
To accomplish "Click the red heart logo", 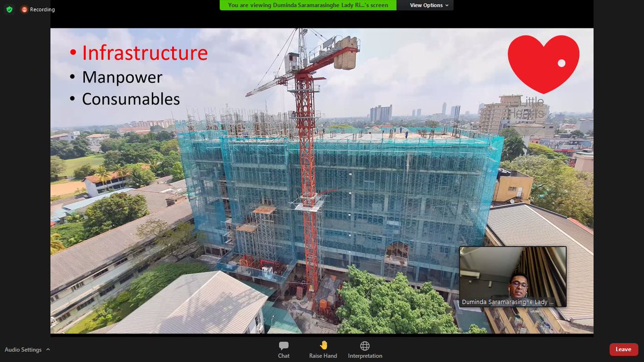I will pyautogui.click(x=544, y=64).
